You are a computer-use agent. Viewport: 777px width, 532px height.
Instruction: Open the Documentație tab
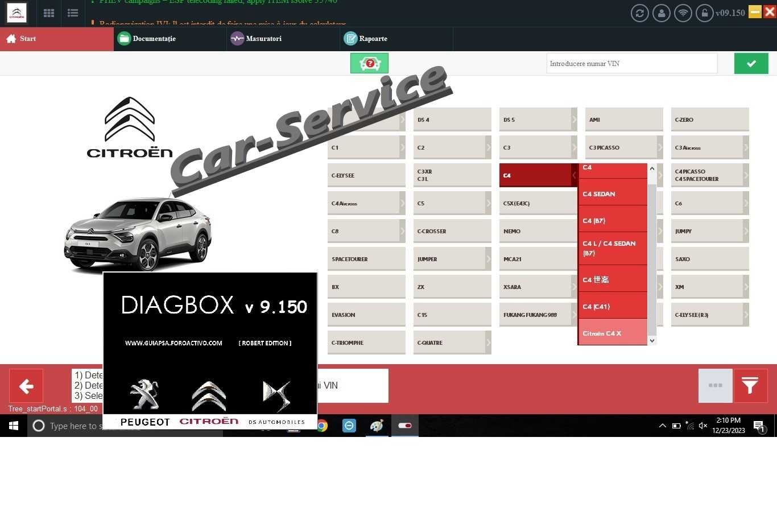(170, 39)
